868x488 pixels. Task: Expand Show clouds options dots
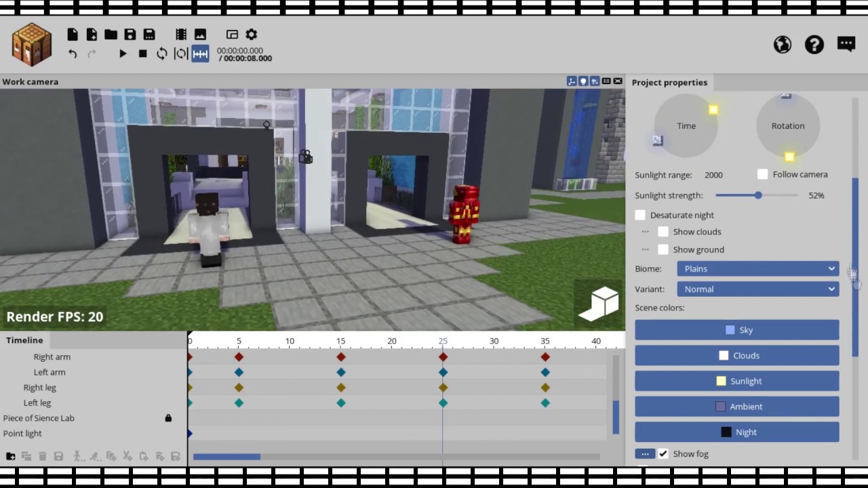(x=645, y=232)
